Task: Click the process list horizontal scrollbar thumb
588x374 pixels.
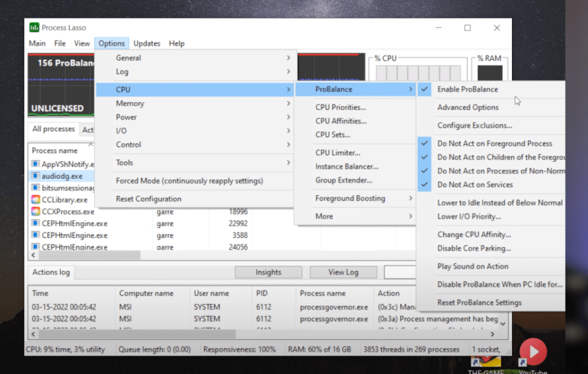Action: 90,255
